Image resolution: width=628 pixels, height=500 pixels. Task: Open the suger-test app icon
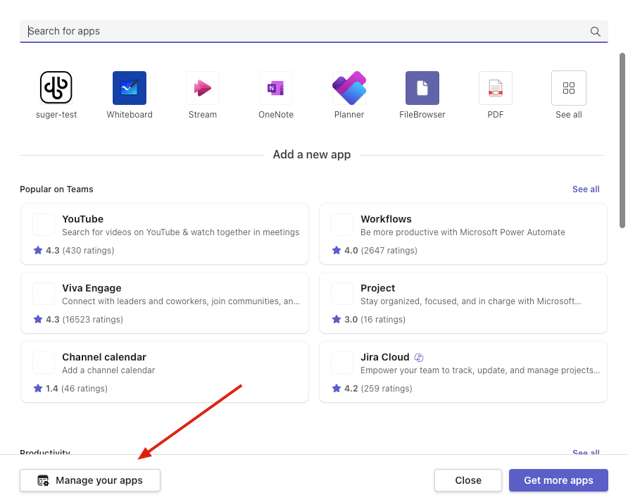click(x=56, y=87)
